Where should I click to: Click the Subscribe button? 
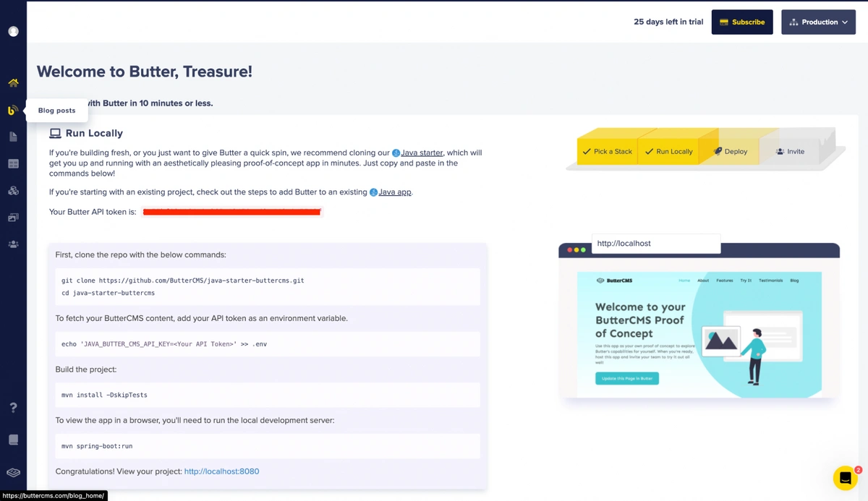point(742,22)
